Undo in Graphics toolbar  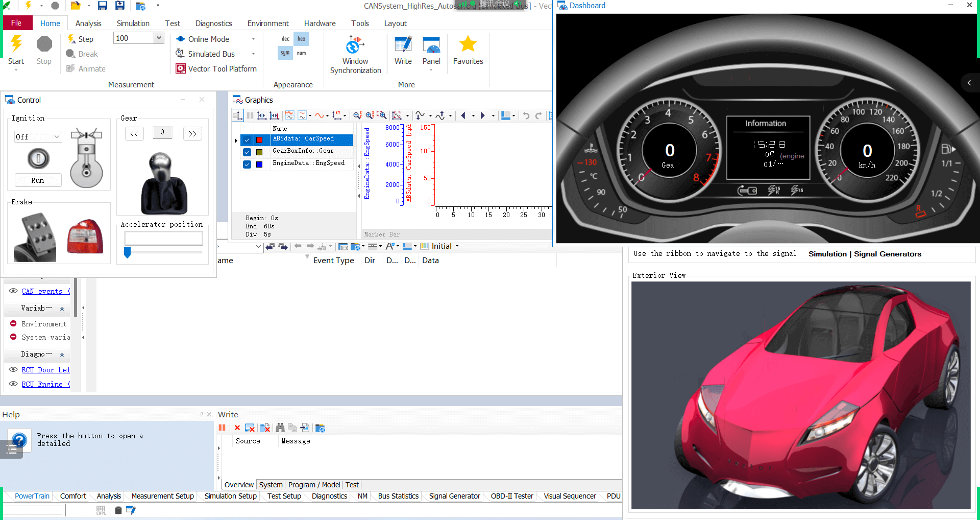526,115
